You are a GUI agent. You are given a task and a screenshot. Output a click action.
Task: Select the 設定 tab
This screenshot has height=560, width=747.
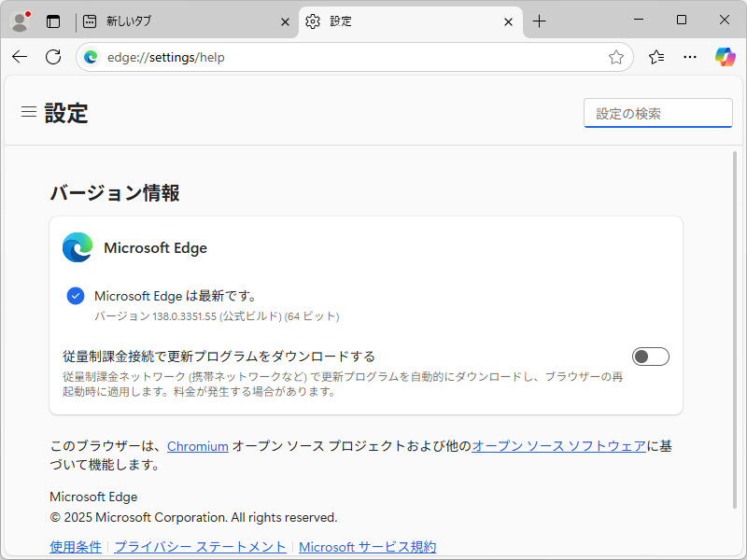pos(392,21)
